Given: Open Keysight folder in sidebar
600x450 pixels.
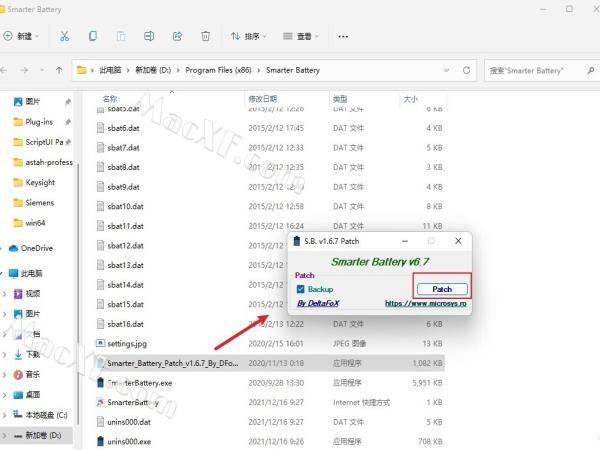Looking at the screenshot, I should click(x=40, y=183).
